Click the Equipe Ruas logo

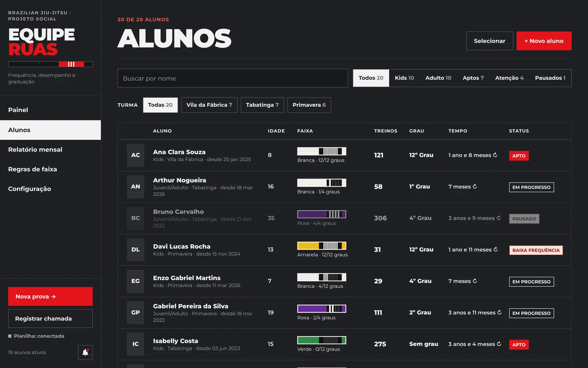[x=42, y=42]
